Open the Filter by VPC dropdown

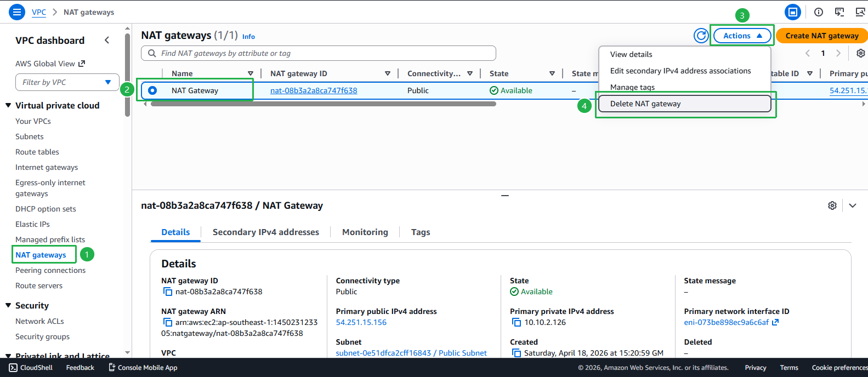67,82
